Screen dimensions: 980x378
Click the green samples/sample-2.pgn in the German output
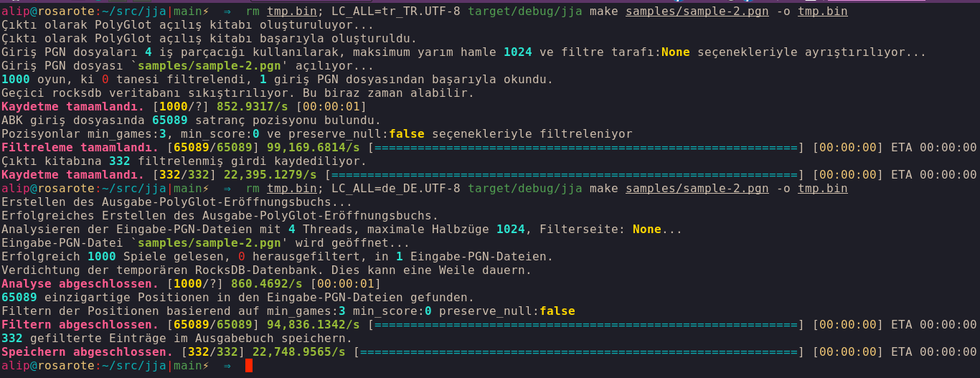click(x=209, y=243)
